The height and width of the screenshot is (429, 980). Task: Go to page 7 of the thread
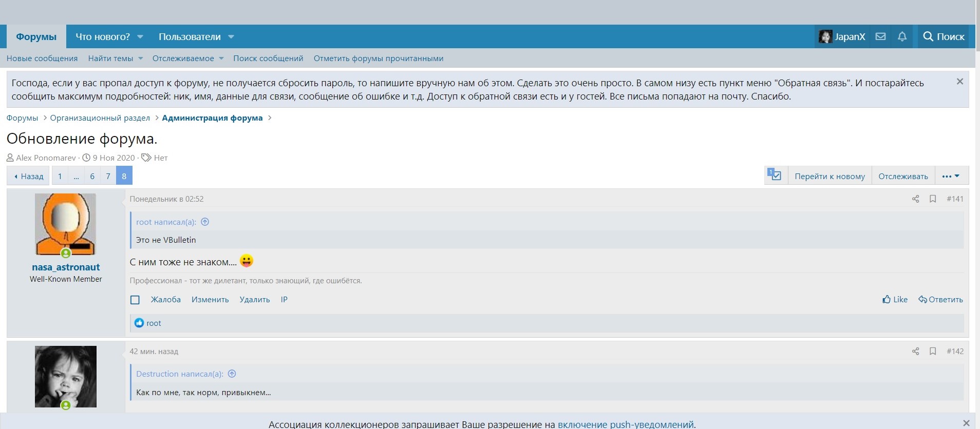coord(108,176)
